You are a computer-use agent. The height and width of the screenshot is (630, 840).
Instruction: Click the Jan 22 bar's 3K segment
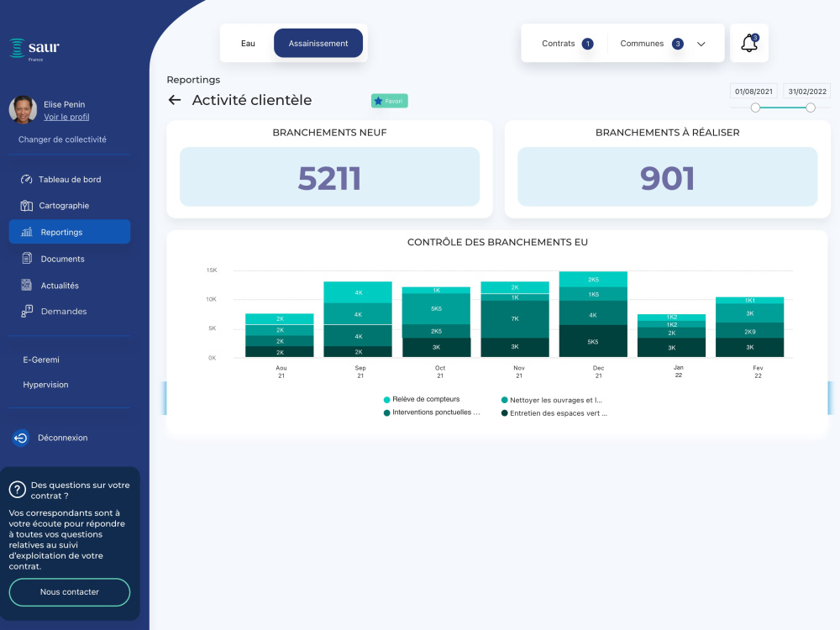(x=672, y=348)
